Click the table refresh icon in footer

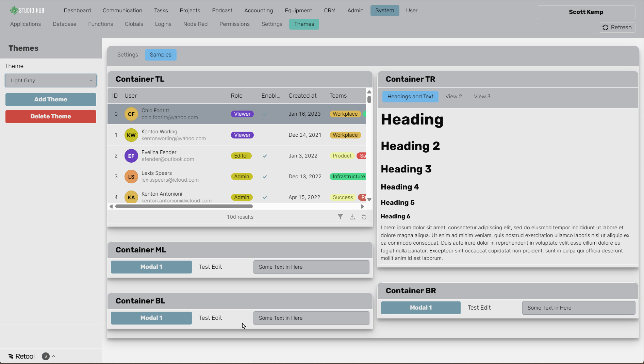tap(364, 217)
